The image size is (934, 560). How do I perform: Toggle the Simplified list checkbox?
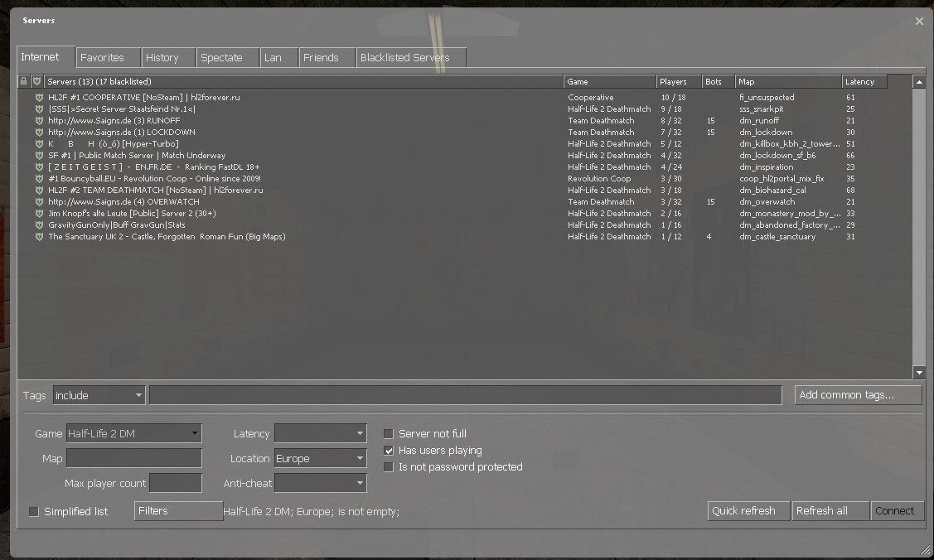[x=34, y=512]
